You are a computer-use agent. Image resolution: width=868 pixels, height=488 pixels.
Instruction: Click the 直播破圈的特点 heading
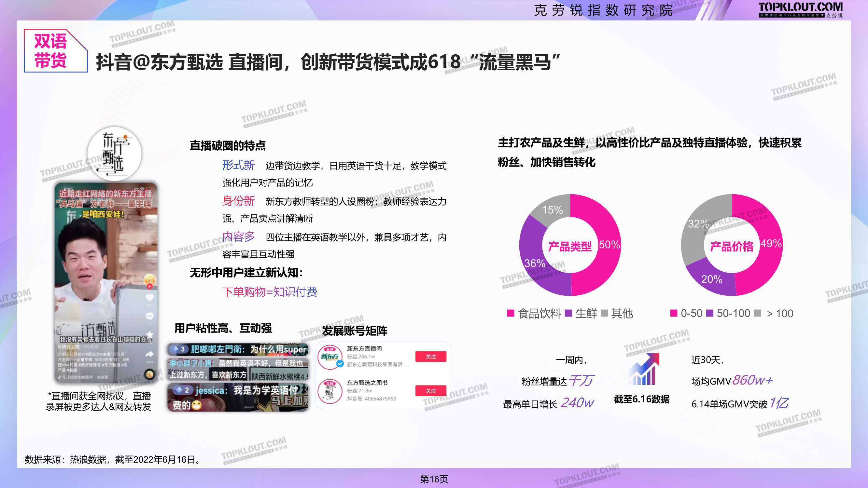coord(228,145)
